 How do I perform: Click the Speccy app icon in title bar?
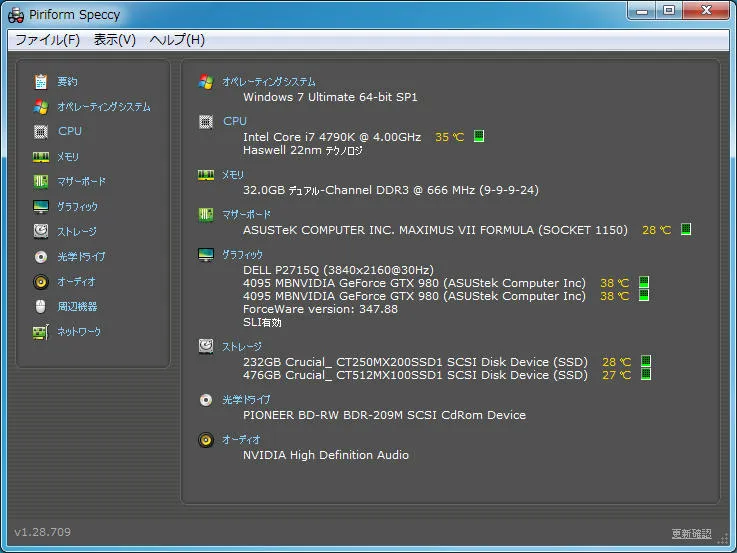[16, 15]
